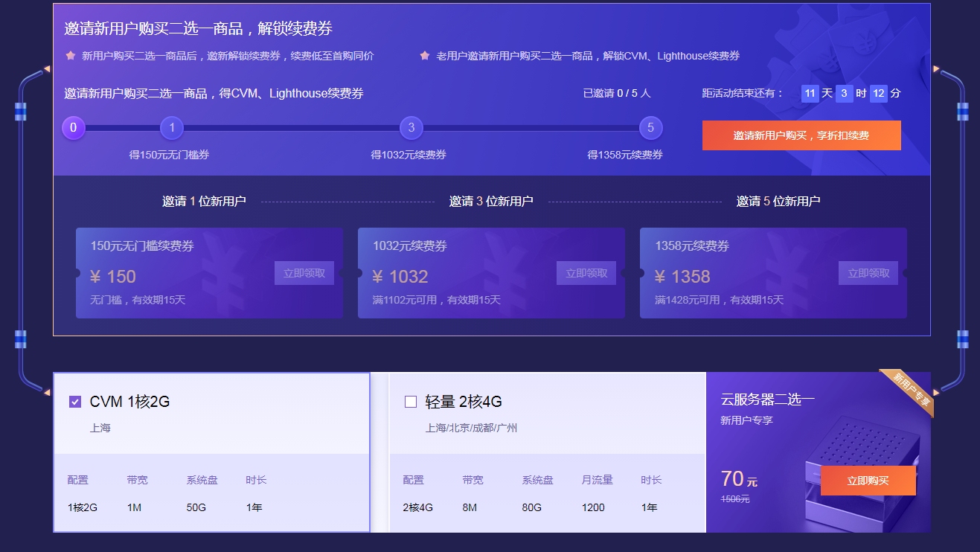Click countdown hours value 3
This screenshot has height=552, width=980.
point(844,93)
